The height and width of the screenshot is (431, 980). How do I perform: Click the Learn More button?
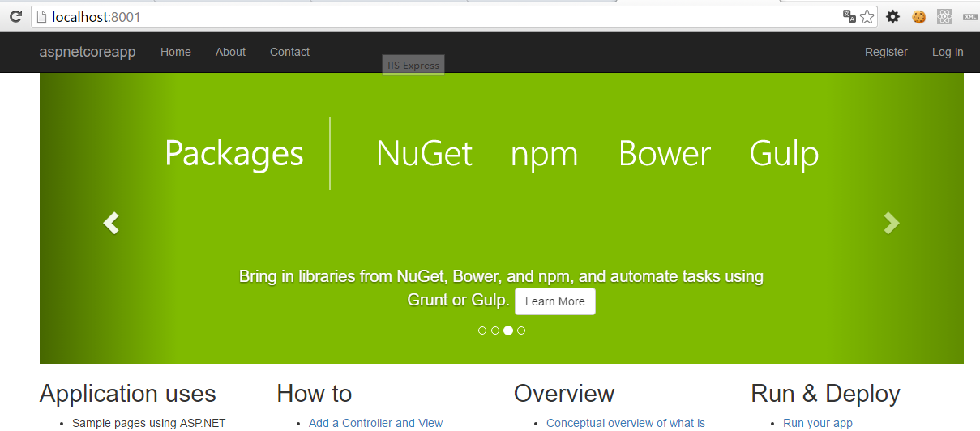(x=555, y=301)
